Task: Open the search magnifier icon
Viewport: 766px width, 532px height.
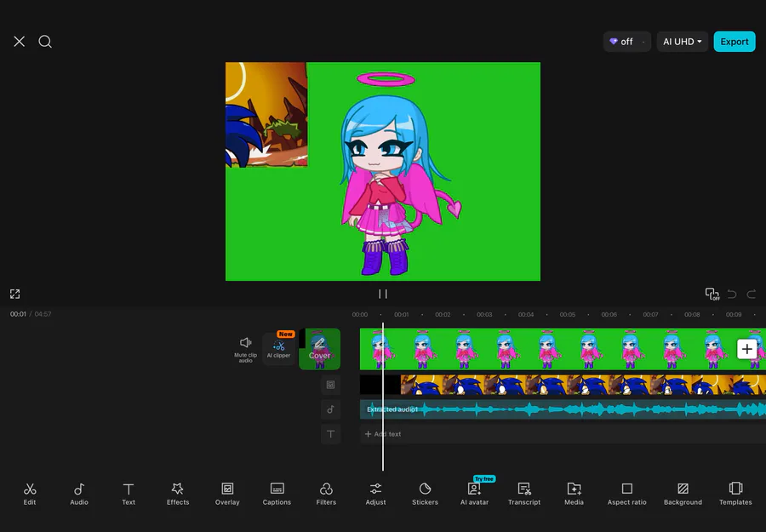Action: pyautogui.click(x=45, y=42)
